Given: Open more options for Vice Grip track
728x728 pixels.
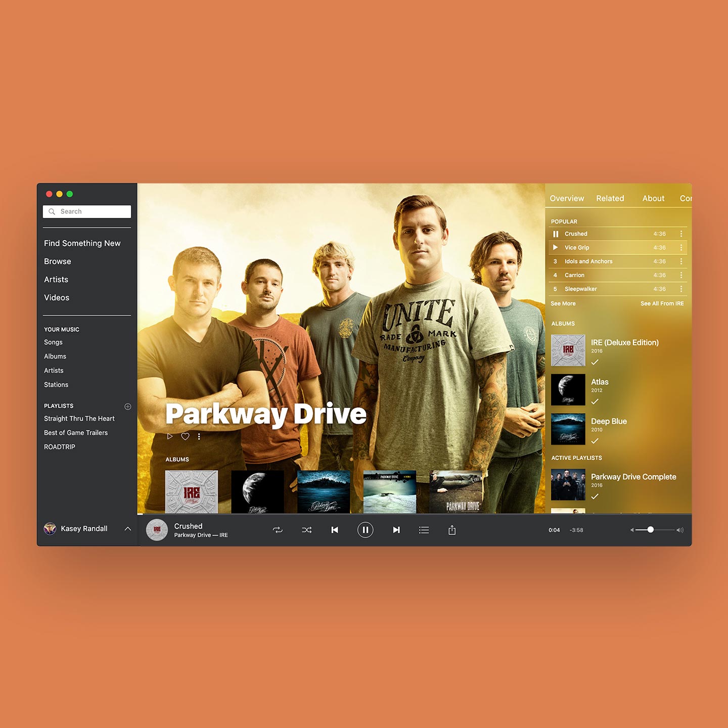Looking at the screenshot, I should click(x=681, y=248).
